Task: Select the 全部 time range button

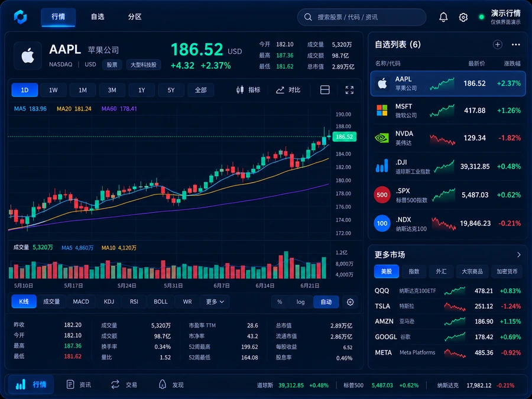Action: pyautogui.click(x=200, y=90)
